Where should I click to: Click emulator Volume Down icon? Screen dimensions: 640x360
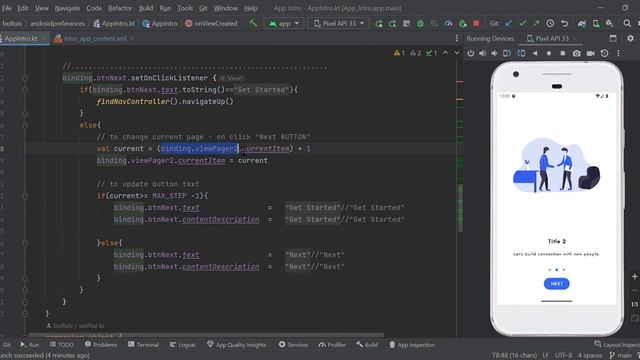pos(494,53)
